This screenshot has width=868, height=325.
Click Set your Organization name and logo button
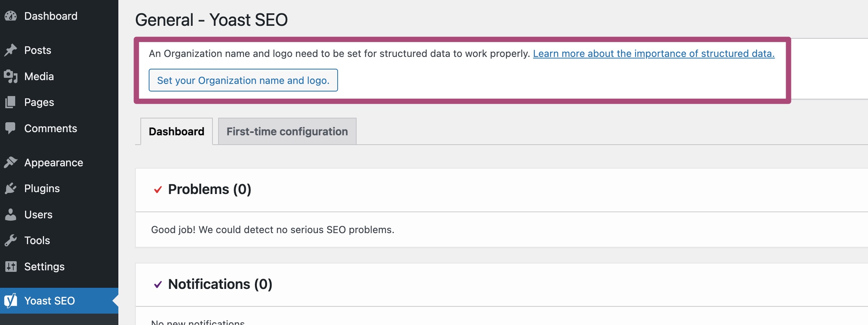coord(243,80)
